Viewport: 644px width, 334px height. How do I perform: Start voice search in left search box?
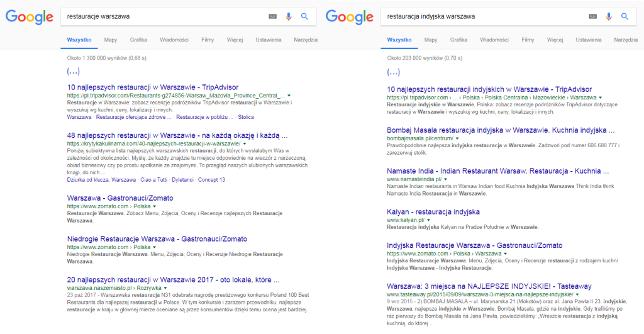click(289, 16)
